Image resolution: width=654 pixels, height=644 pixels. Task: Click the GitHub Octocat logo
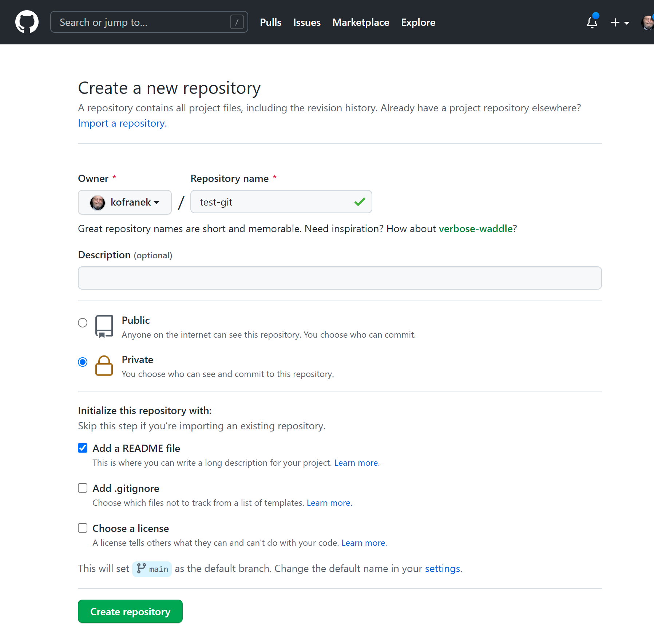coord(27,22)
